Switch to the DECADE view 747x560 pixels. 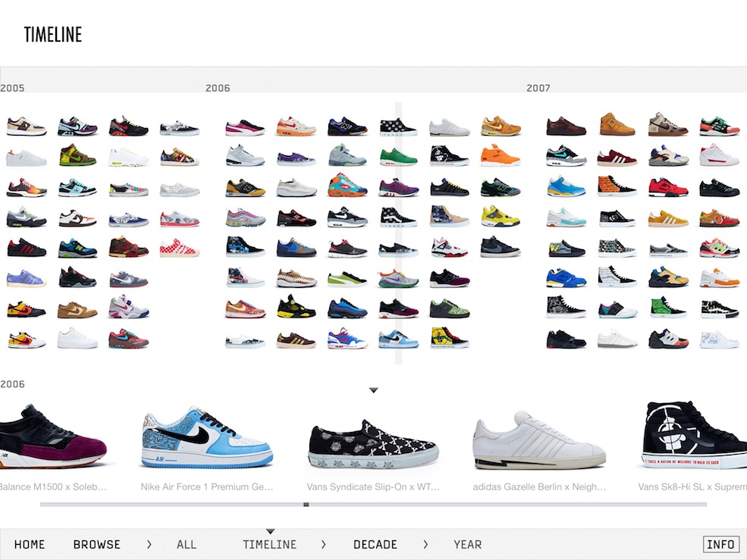click(x=375, y=544)
